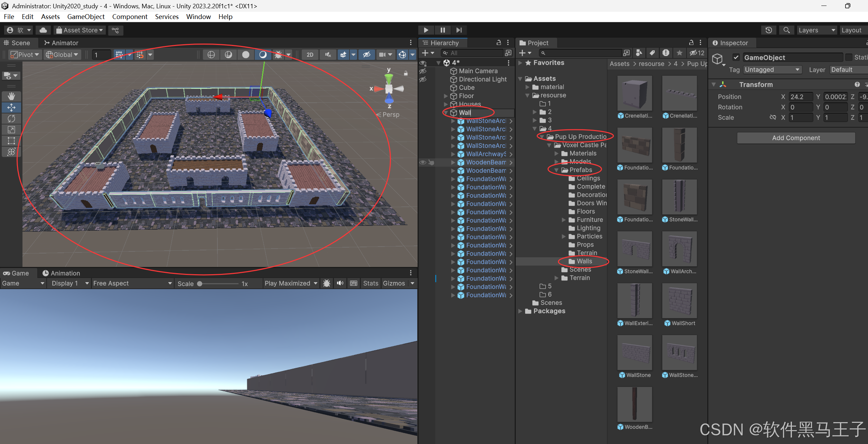Click the Stats button in Game view
The width and height of the screenshot is (868, 444).
coord(371,283)
